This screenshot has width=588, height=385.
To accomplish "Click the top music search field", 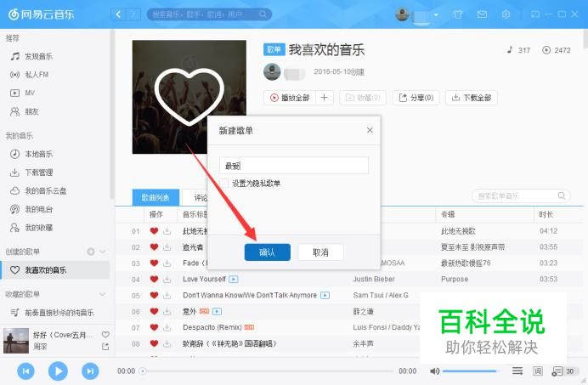I will [x=209, y=14].
